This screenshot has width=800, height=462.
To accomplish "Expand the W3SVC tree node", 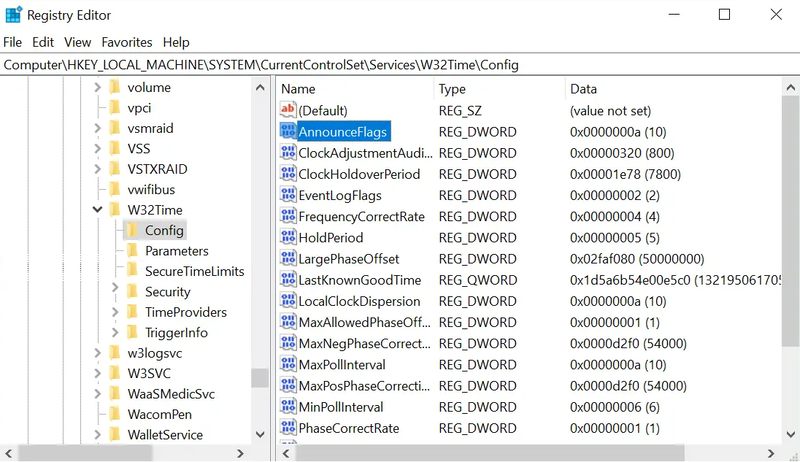I will 97,373.
